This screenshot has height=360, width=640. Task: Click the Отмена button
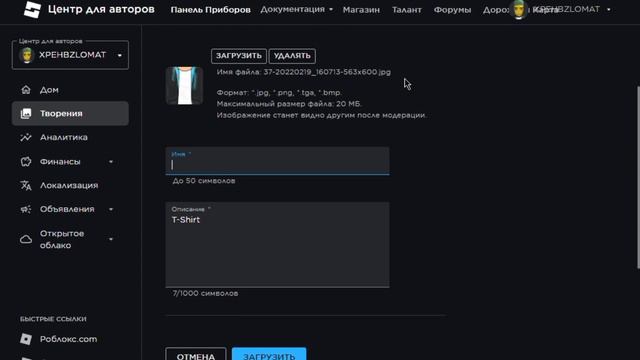pyautogui.click(x=196, y=354)
